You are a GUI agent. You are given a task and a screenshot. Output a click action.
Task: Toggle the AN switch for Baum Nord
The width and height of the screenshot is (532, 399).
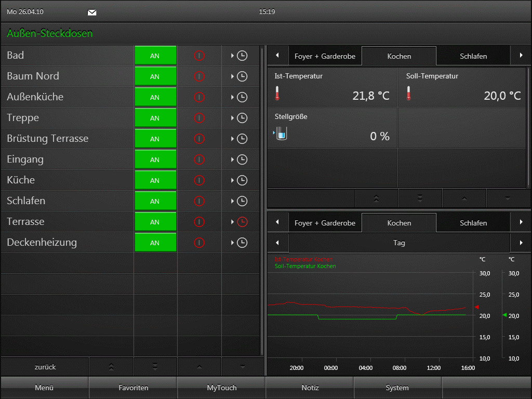point(155,76)
